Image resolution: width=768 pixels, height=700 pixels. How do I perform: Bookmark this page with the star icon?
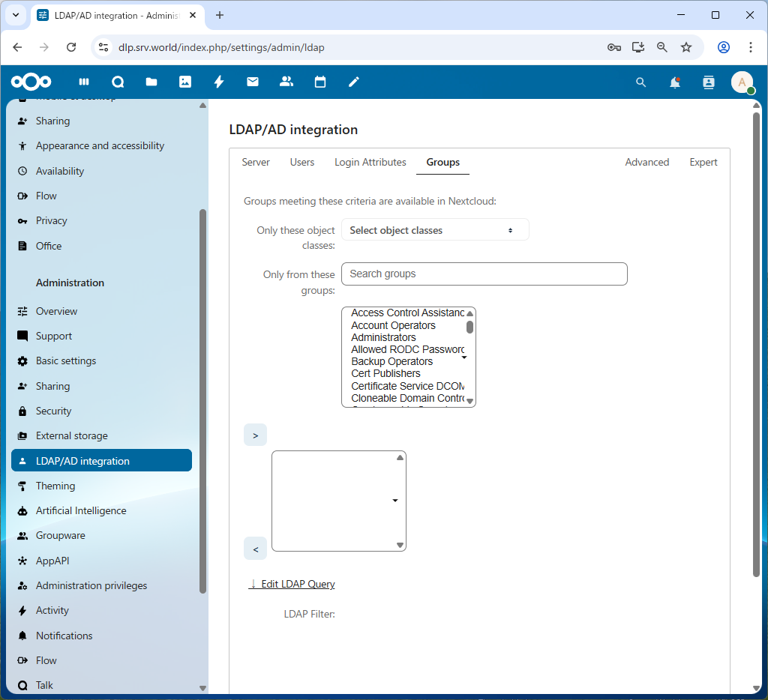click(686, 47)
